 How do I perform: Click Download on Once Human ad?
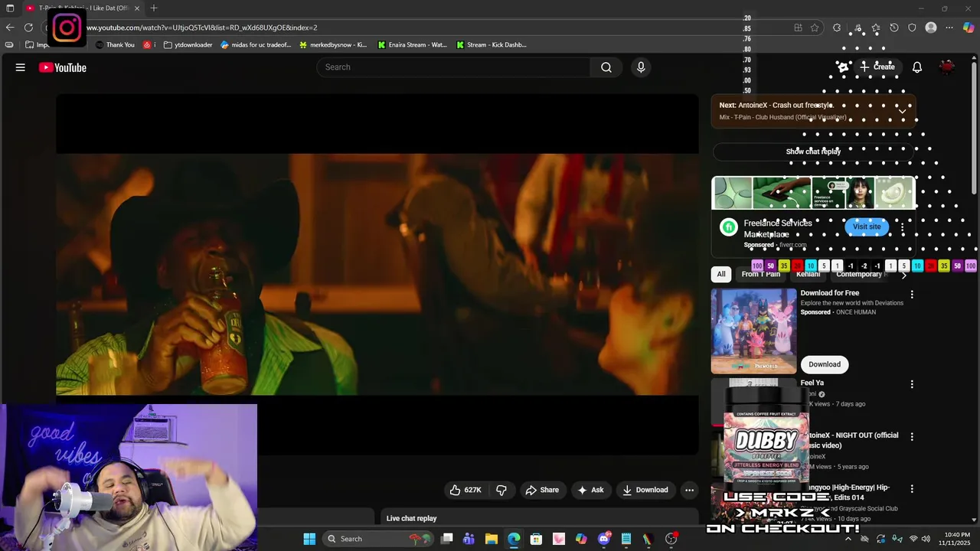(x=825, y=364)
